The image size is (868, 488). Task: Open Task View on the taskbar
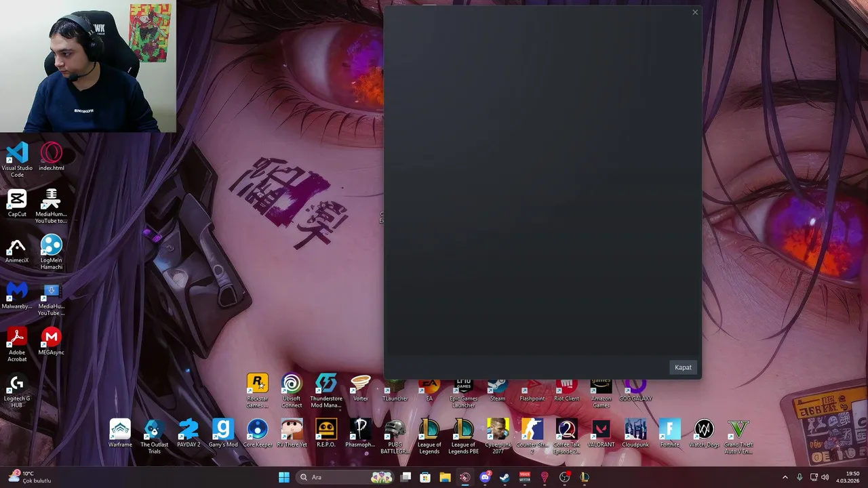click(406, 477)
